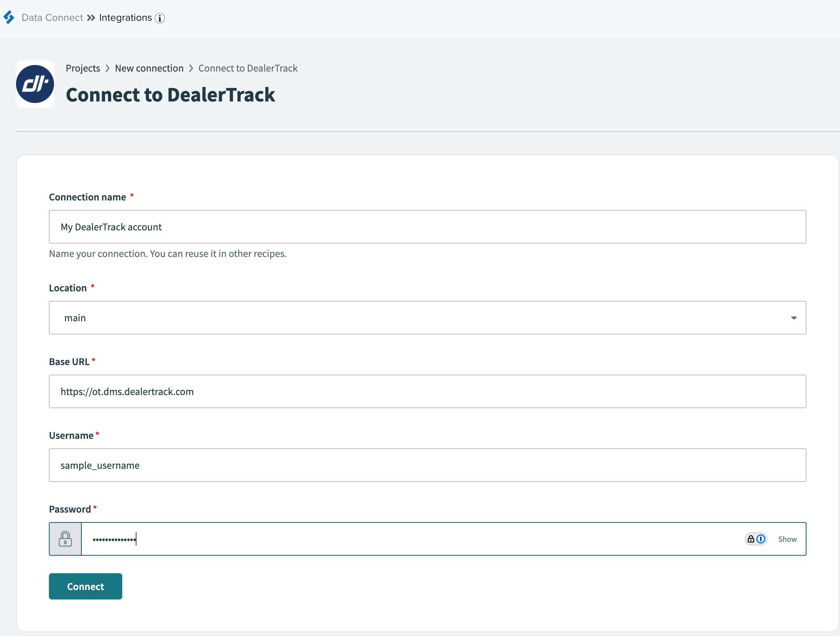
Task: Go back to New connection breadcrumb
Action: pos(149,68)
